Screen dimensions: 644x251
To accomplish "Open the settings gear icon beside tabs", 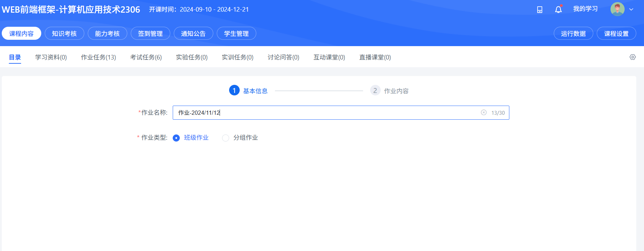I will [x=633, y=57].
